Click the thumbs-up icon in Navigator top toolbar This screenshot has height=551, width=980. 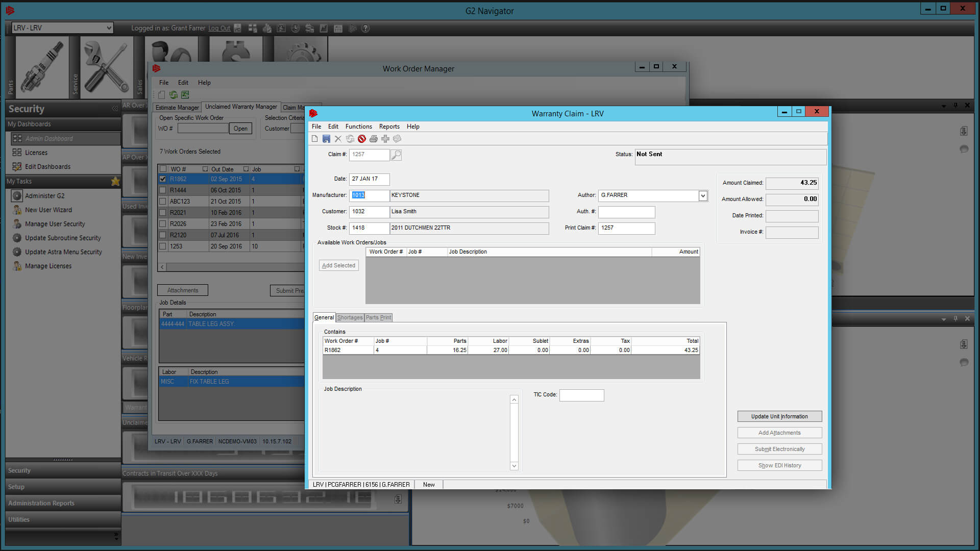pos(267,29)
